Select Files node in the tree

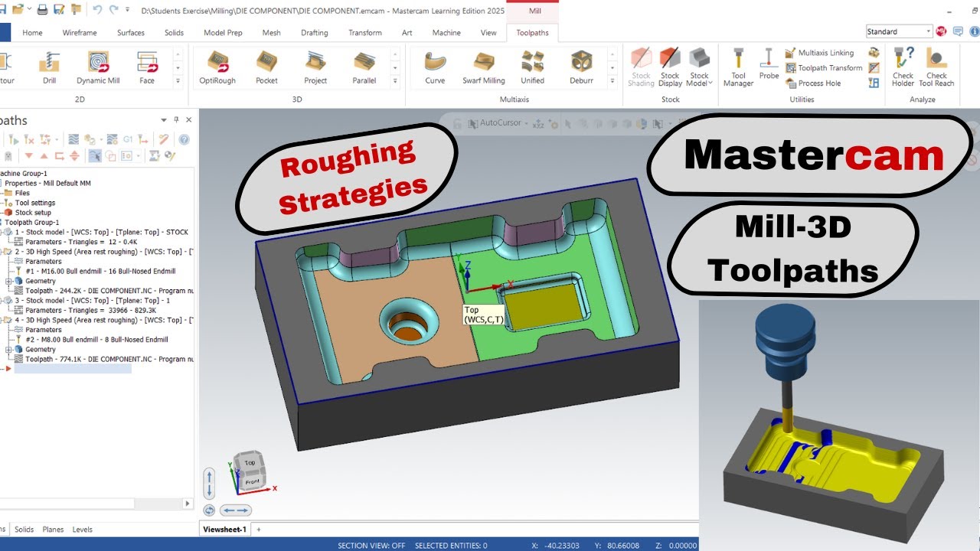click(x=18, y=193)
